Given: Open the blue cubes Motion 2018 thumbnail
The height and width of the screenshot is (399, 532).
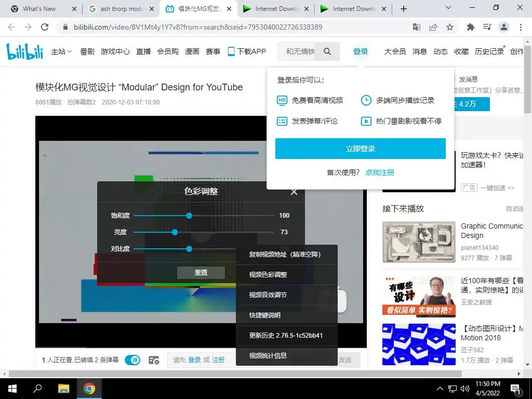Looking at the screenshot, I should 419,344.
